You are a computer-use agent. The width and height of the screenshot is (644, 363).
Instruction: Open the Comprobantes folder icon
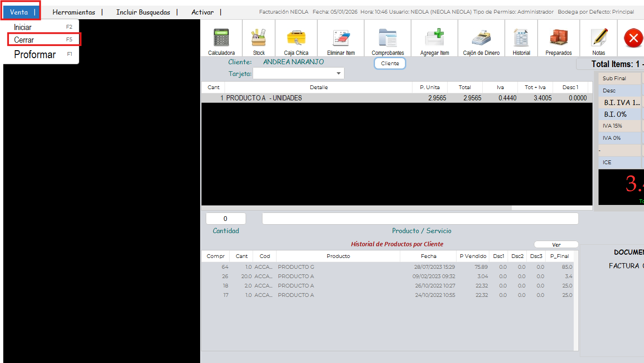(x=388, y=38)
